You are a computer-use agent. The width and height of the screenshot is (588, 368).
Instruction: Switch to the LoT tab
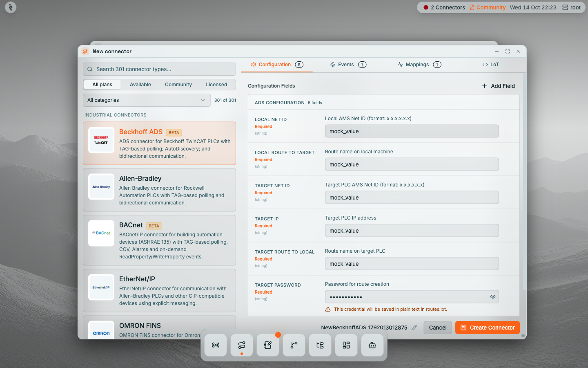[x=490, y=65]
